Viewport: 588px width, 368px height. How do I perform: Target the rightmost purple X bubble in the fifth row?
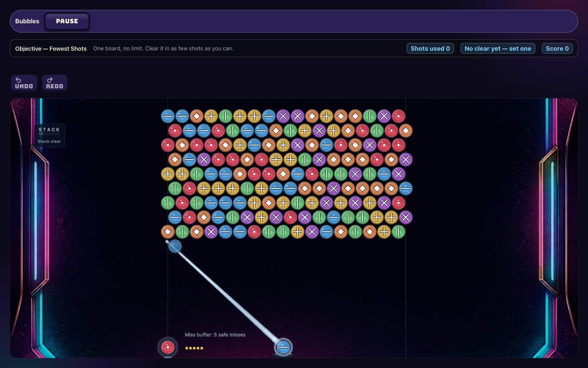tap(399, 174)
